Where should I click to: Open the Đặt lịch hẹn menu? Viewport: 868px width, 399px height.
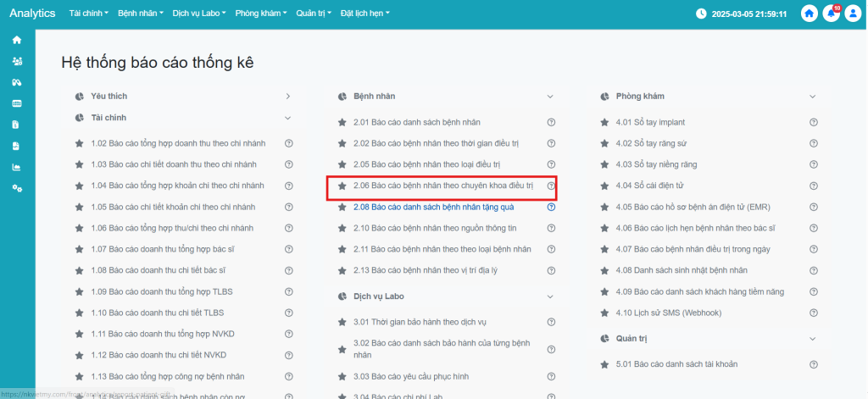364,14
